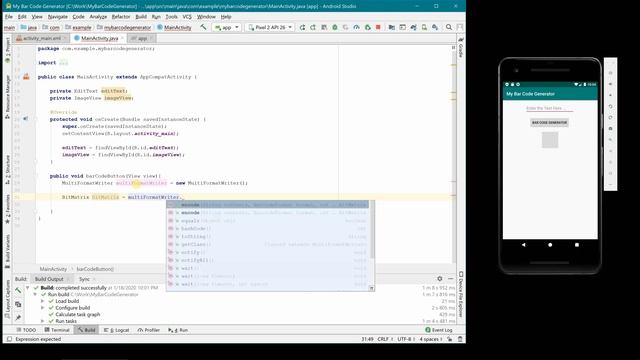Viewport: 640px width, 360px height.
Task: Select the first encode suggestion in autocomplete
Action: (268, 205)
